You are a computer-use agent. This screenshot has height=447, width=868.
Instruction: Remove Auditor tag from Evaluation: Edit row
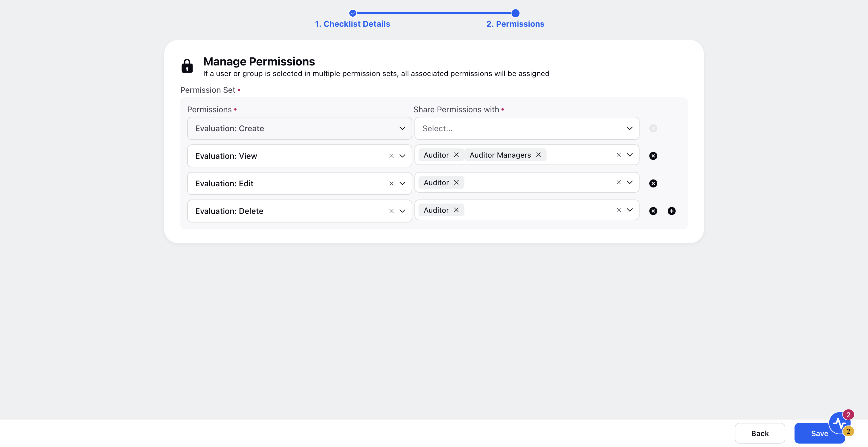tap(456, 182)
